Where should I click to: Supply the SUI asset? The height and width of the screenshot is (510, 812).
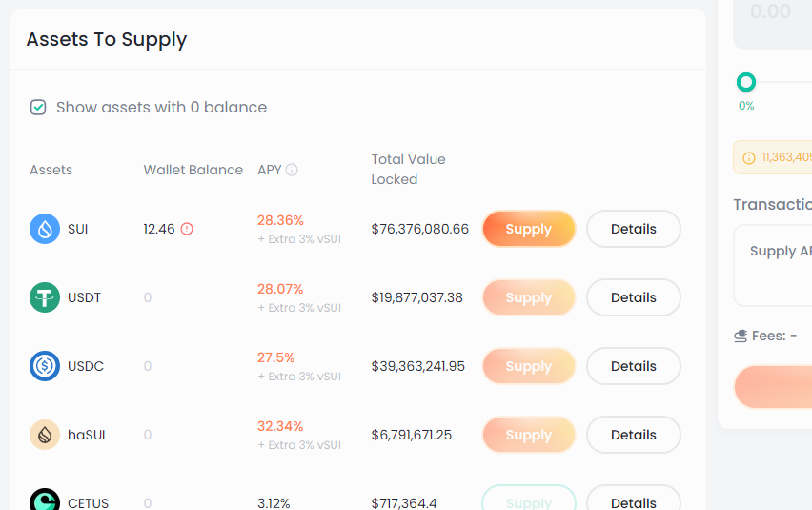(x=529, y=229)
